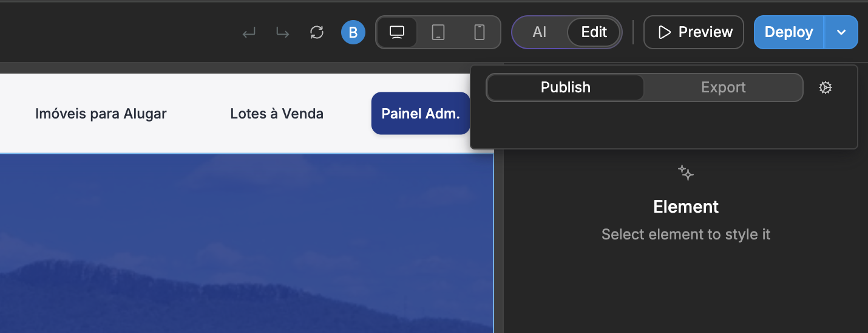Click the sparkle icon above Element
The height and width of the screenshot is (333, 868).
(686, 173)
